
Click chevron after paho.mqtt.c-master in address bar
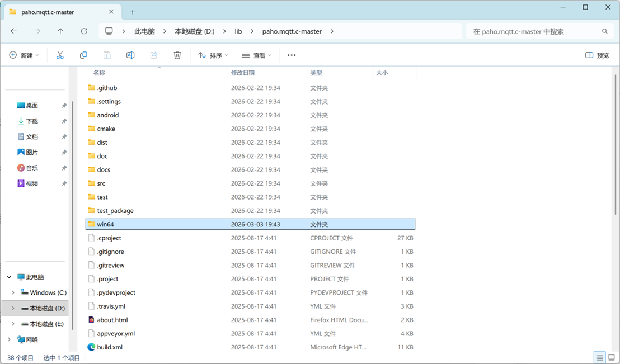332,31
